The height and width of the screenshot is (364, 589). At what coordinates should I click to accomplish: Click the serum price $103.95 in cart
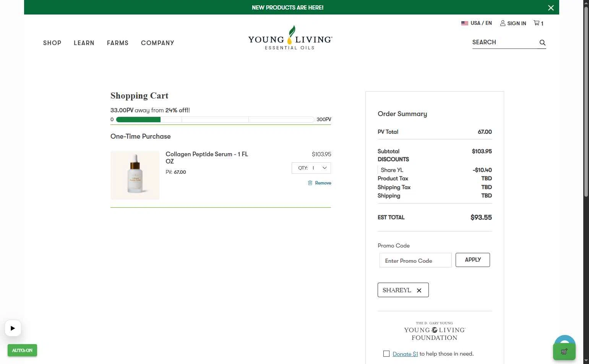point(321,154)
